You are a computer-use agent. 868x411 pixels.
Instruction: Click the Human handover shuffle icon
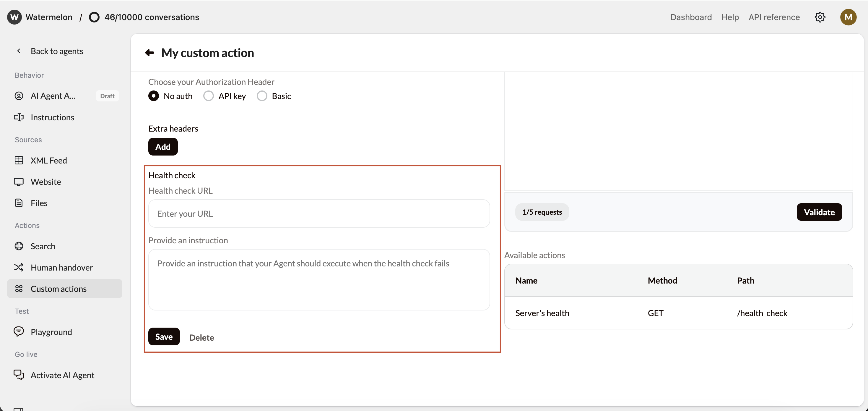click(19, 267)
